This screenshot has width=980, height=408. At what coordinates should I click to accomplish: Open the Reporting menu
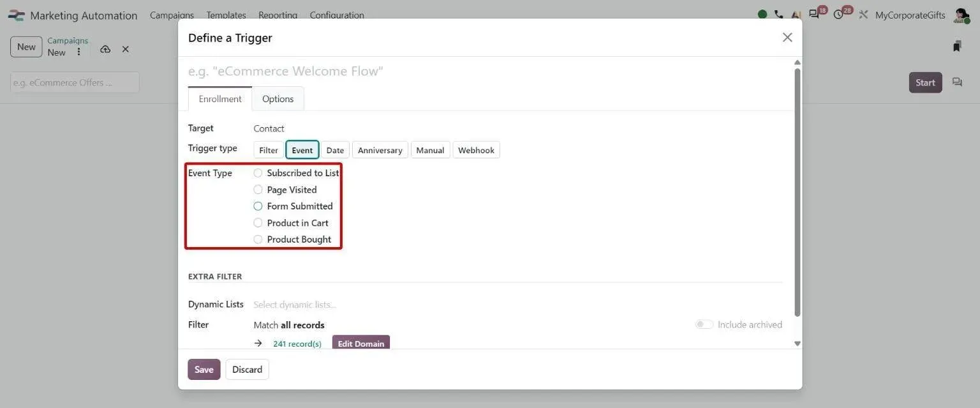[278, 15]
